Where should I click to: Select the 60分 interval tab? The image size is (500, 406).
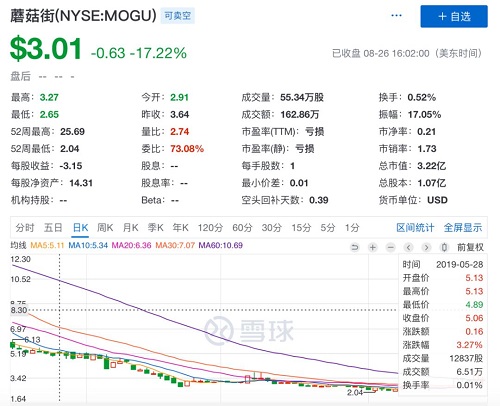[x=242, y=228]
